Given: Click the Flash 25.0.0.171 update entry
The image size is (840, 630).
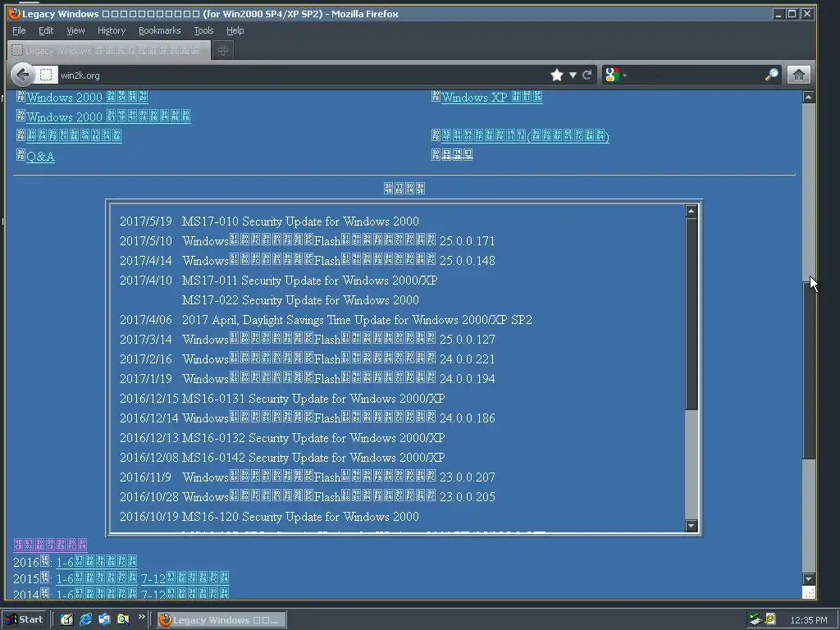Looking at the screenshot, I should [339, 241].
